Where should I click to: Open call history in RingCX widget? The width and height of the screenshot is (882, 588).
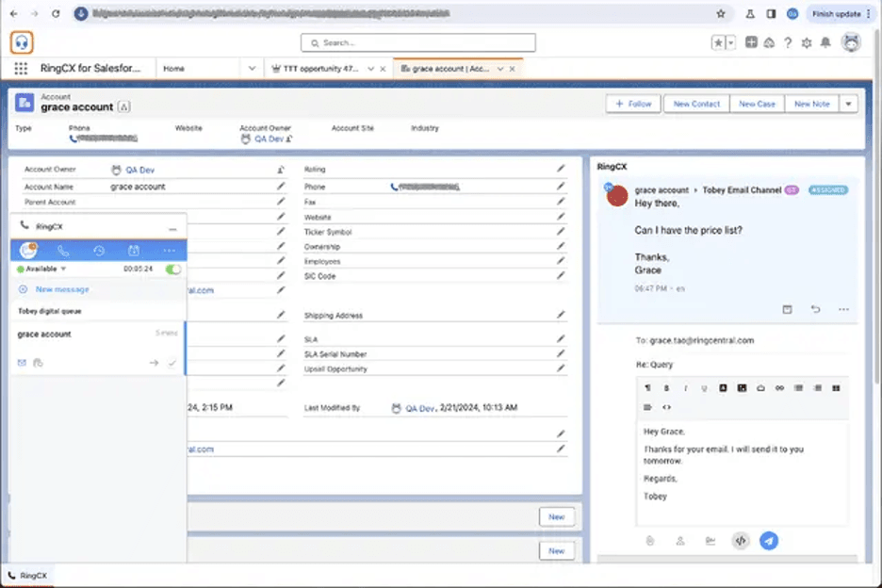(x=98, y=251)
